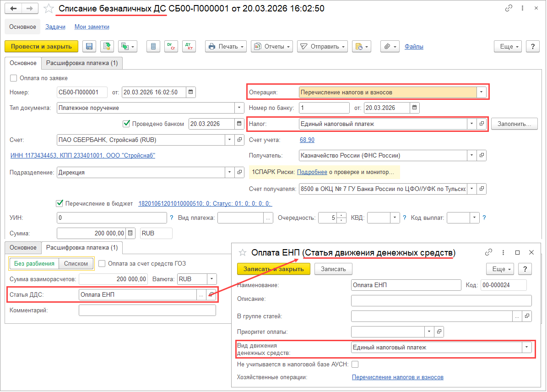Go back with the left arrow button
Viewport: 547px width, 392px height.
pyautogui.click(x=13, y=8)
